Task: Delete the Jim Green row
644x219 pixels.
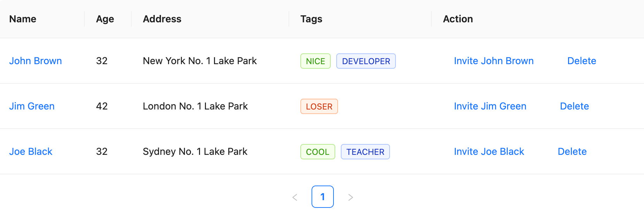Action: [574, 106]
